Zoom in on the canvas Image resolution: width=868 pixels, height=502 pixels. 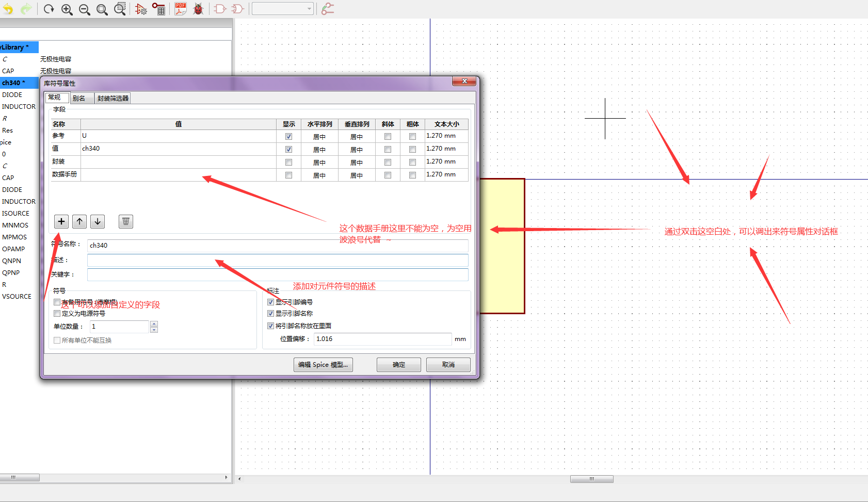coord(67,9)
